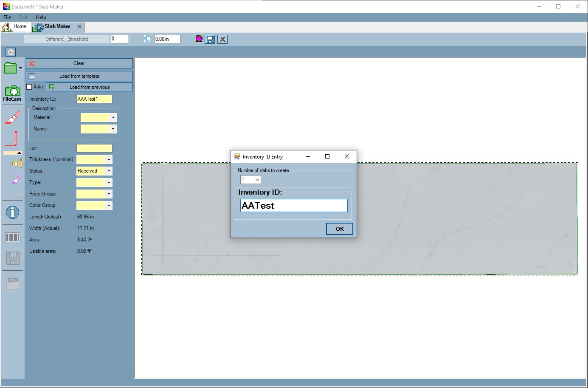588x388 pixels.
Task: Click the green folder open icon
Action: (10, 68)
